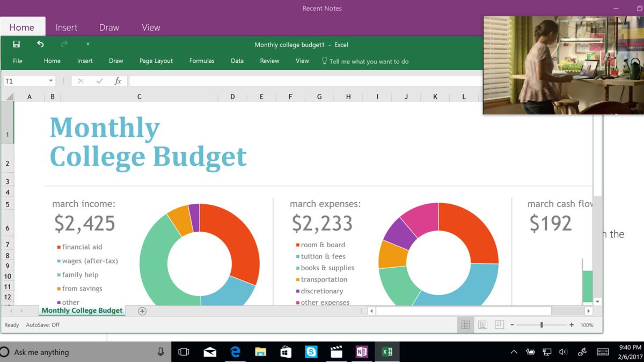Click the Excel taskbar icon
Image resolution: width=644 pixels, height=362 pixels.
(386, 352)
